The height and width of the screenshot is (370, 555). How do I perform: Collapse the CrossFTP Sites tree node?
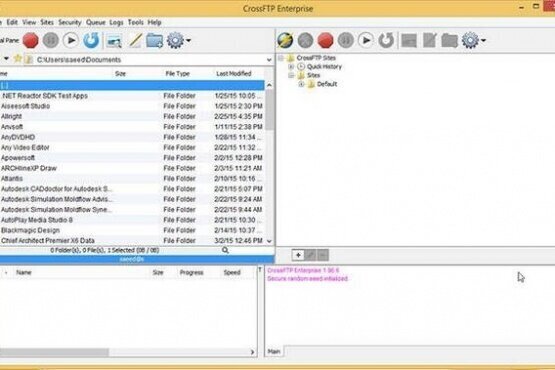[x=281, y=58]
